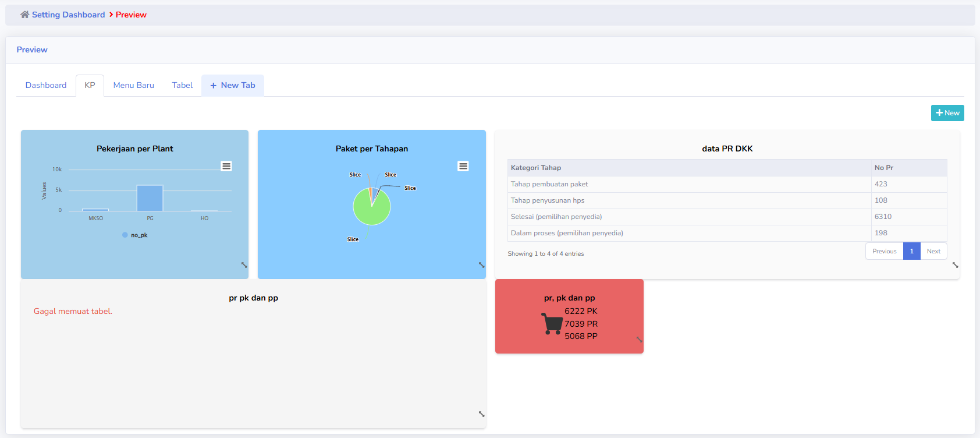Click resize handle of failed table widget

click(481, 414)
